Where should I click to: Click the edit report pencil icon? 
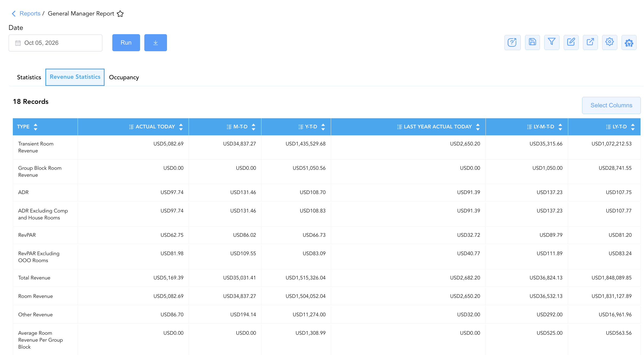tap(571, 42)
